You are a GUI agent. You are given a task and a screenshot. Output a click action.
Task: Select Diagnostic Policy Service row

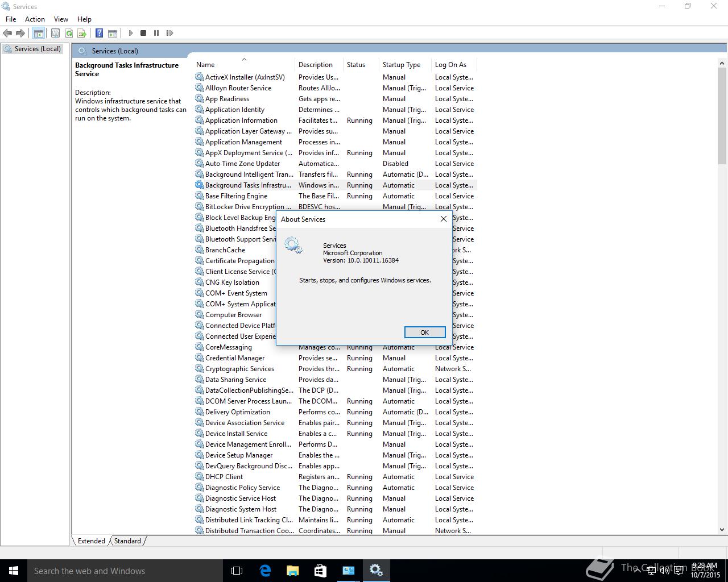click(336, 488)
